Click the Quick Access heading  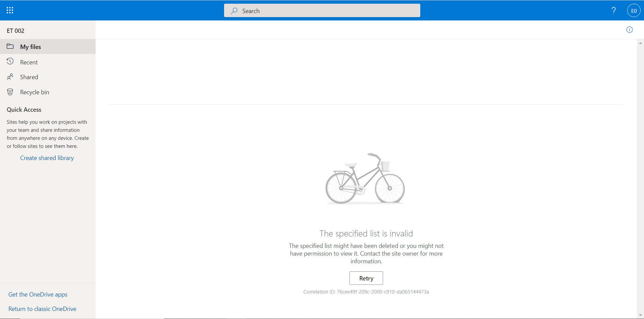coord(24,110)
